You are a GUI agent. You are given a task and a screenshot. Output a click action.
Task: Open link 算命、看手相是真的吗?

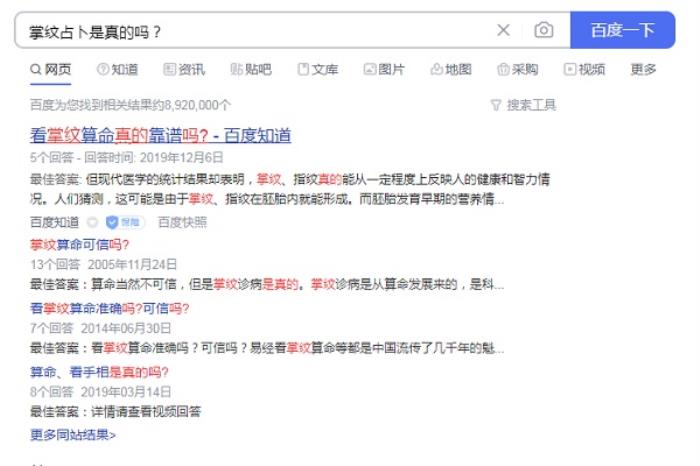click(99, 372)
